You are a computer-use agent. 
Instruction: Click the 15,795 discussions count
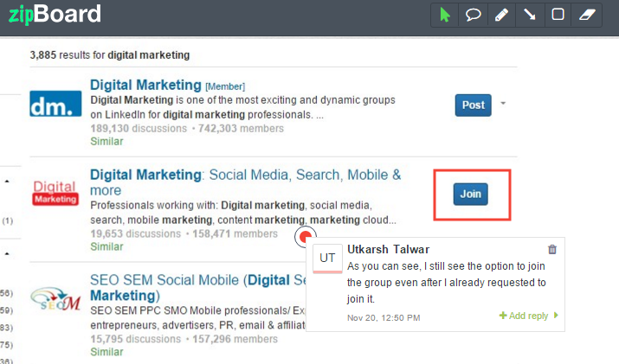(x=135, y=339)
